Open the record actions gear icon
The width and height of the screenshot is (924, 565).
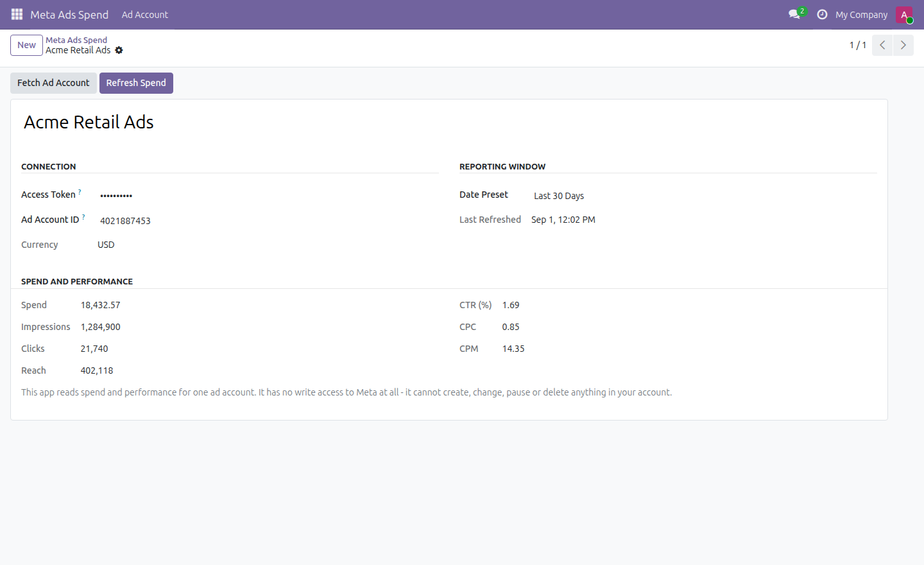(119, 50)
